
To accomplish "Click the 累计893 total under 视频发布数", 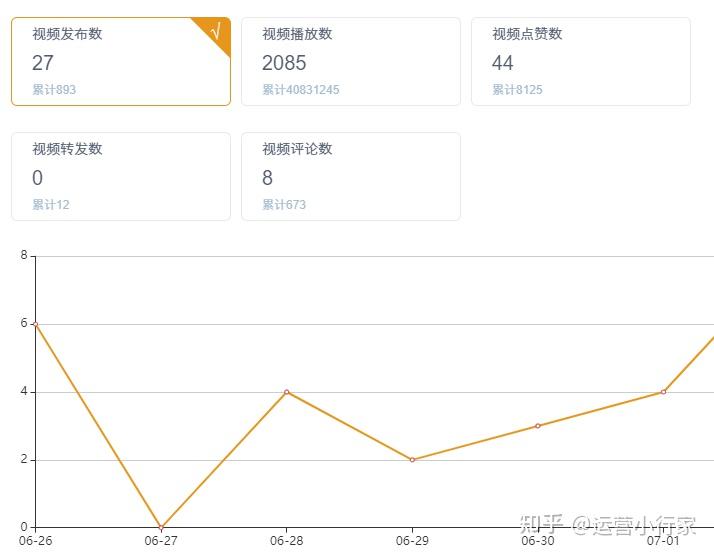I will [54, 90].
